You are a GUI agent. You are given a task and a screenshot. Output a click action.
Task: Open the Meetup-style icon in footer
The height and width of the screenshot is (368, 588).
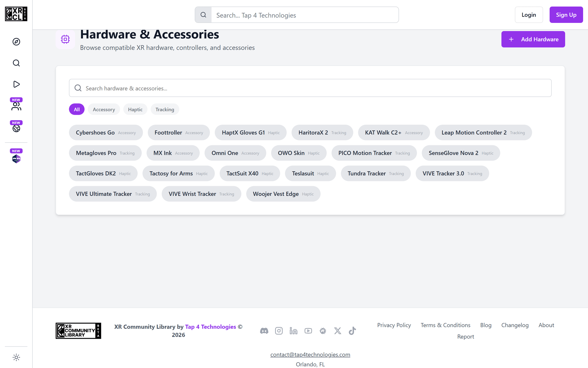[323, 331]
